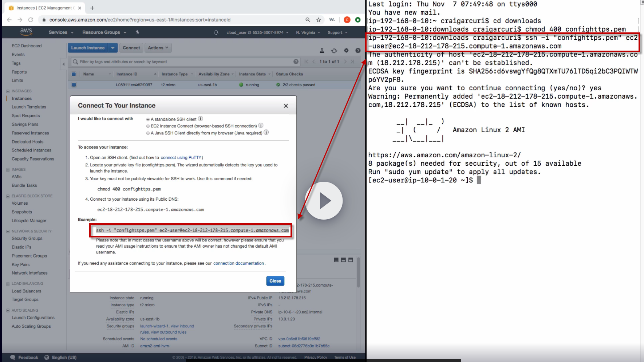Collapse the ELASTIC BLOCK STORE sidebar section
644x362 pixels.
coord(8,196)
